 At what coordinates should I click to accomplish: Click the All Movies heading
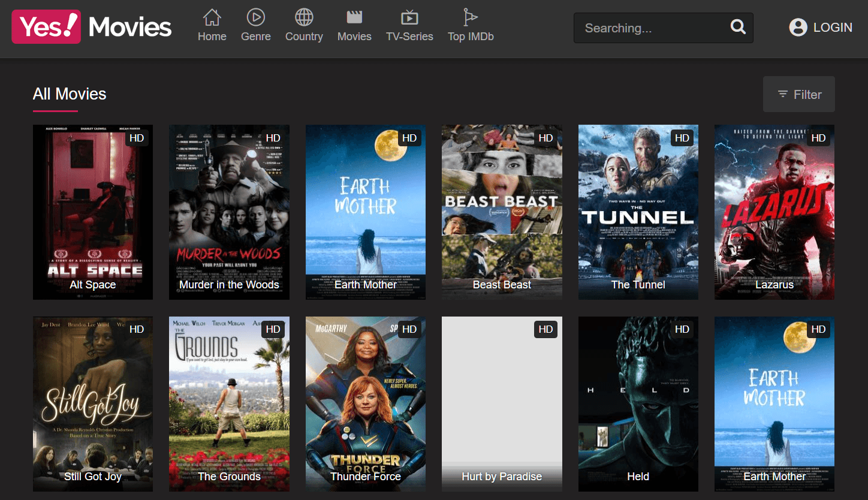pyautogui.click(x=70, y=94)
